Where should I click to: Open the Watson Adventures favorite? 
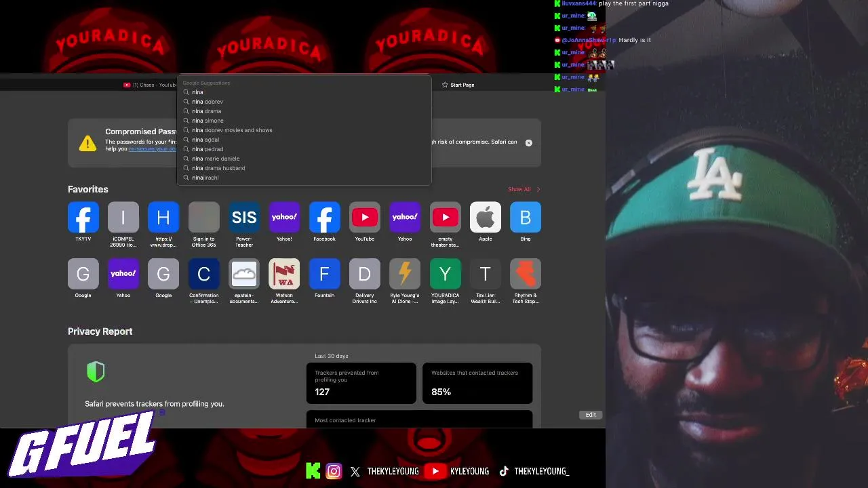(284, 274)
